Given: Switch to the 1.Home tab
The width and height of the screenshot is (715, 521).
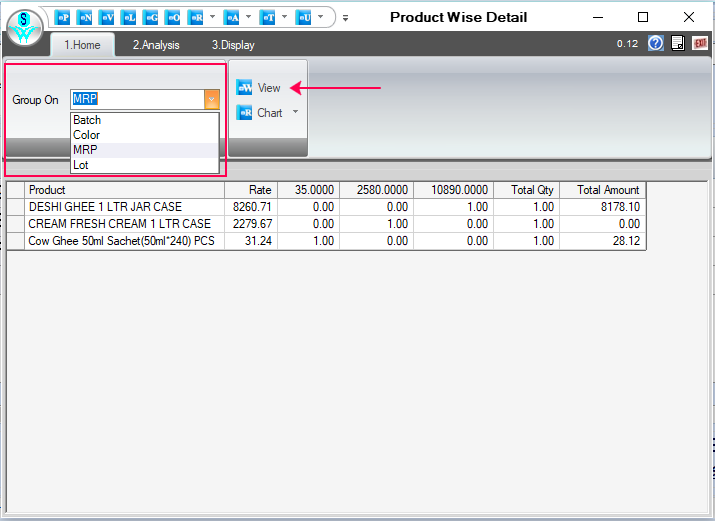Looking at the screenshot, I should coord(82,45).
